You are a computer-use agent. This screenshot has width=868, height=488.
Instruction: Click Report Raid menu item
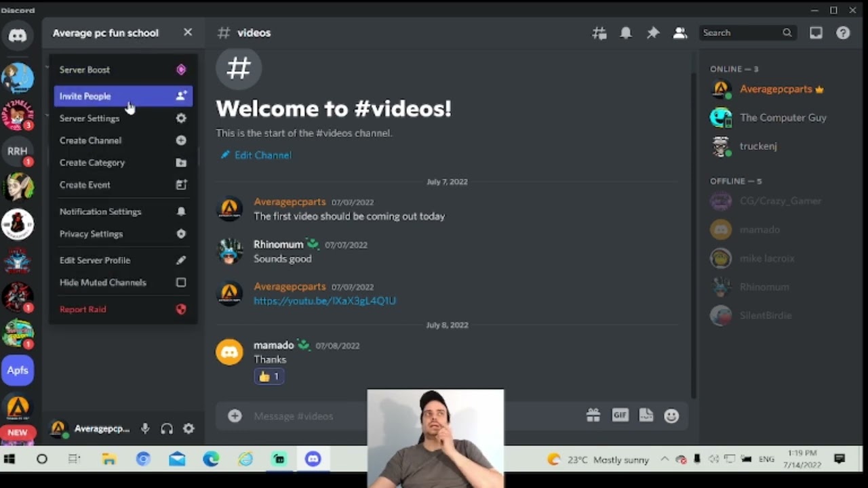click(x=123, y=309)
